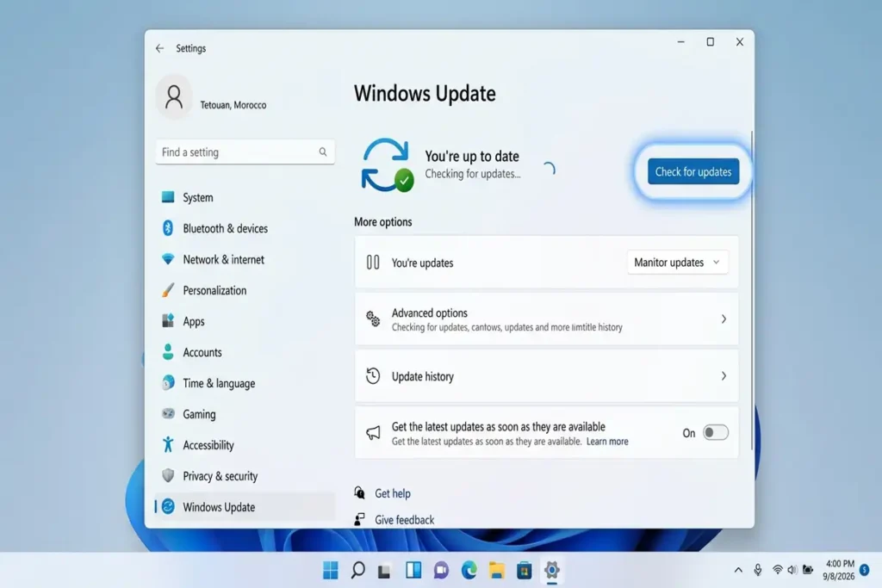
Task: Click the Advanced options title text
Action: [429, 313]
